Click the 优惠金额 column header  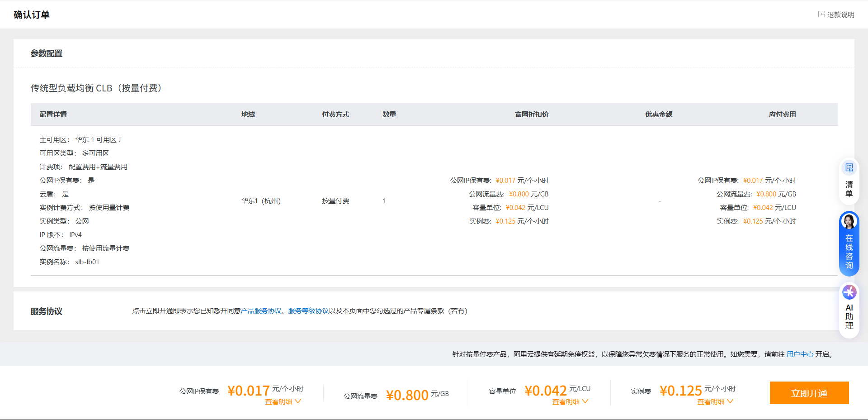(659, 115)
